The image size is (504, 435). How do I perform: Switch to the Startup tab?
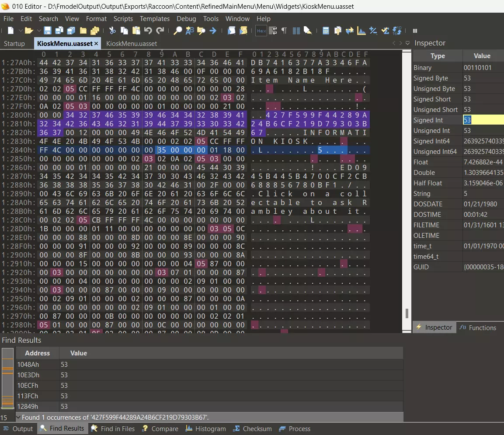click(x=14, y=43)
